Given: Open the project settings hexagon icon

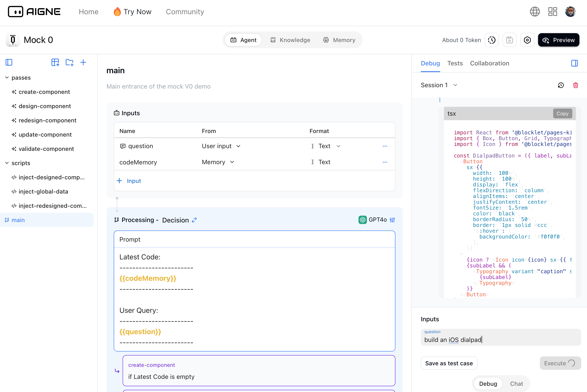Looking at the screenshot, I should (x=527, y=40).
